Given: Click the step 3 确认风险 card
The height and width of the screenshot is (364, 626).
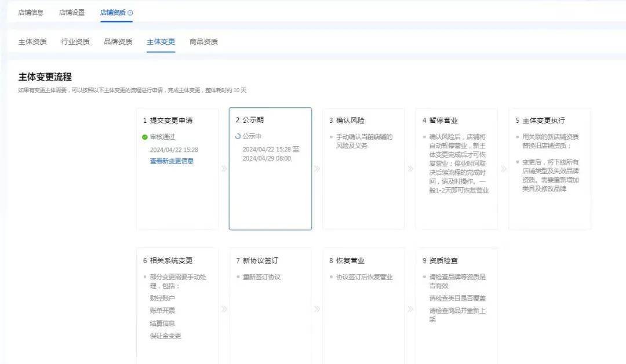Looking at the screenshot, I should click(x=363, y=185).
